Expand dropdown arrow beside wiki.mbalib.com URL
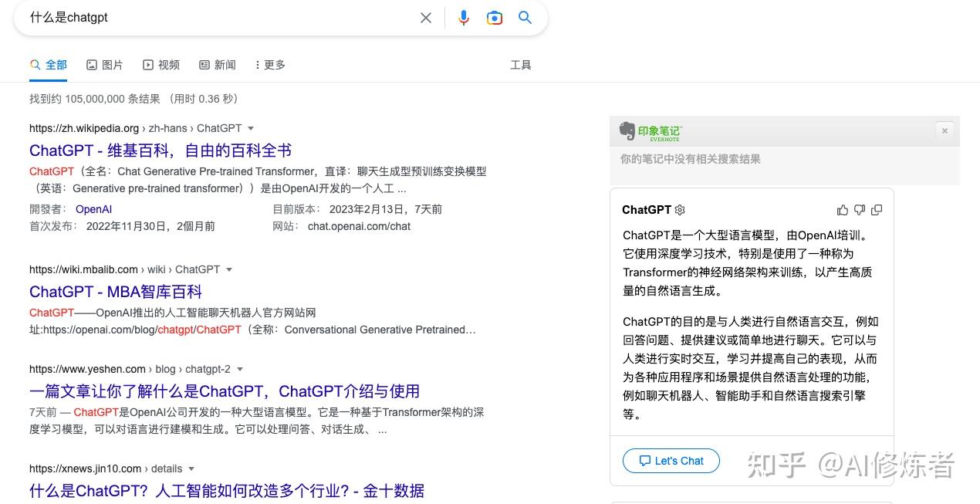Viewport: 980px width, 504px height. (x=229, y=269)
